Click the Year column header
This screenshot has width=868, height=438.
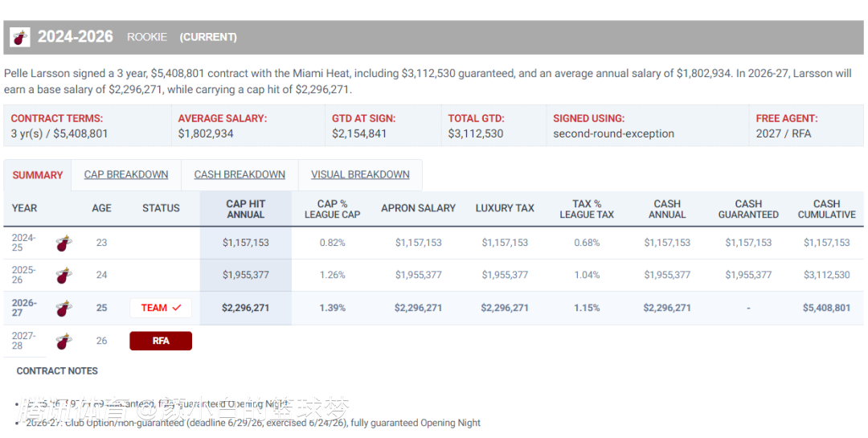[24, 208]
